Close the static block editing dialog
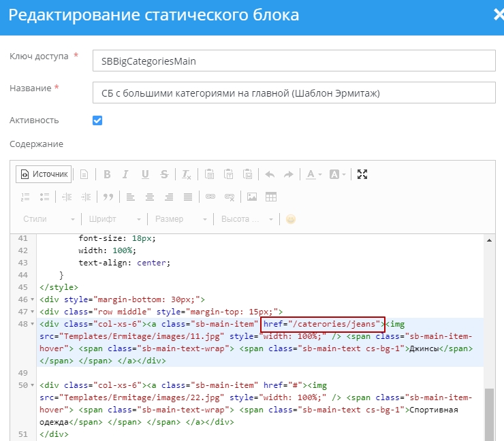This screenshot has height=441, width=504. [498, 15]
